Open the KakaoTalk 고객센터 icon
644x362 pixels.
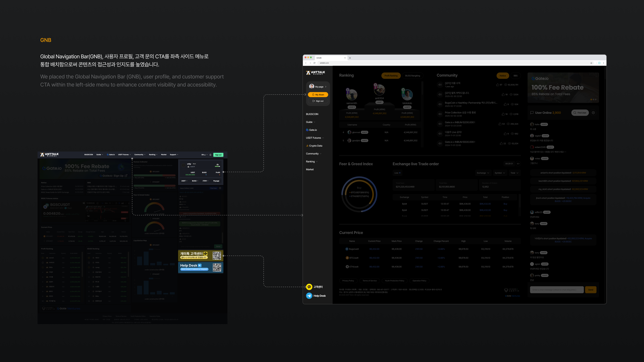(309, 287)
